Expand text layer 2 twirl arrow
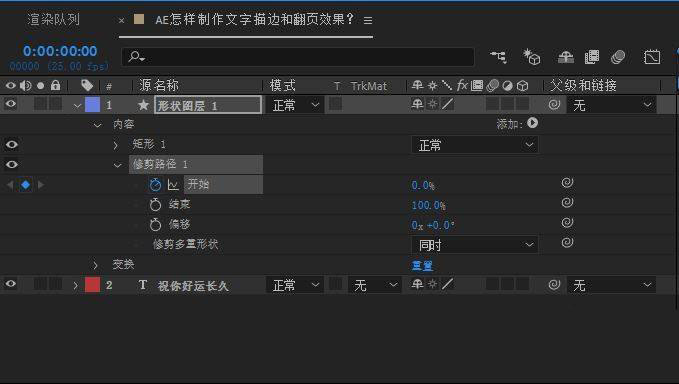This screenshot has width=679, height=384. coord(75,285)
